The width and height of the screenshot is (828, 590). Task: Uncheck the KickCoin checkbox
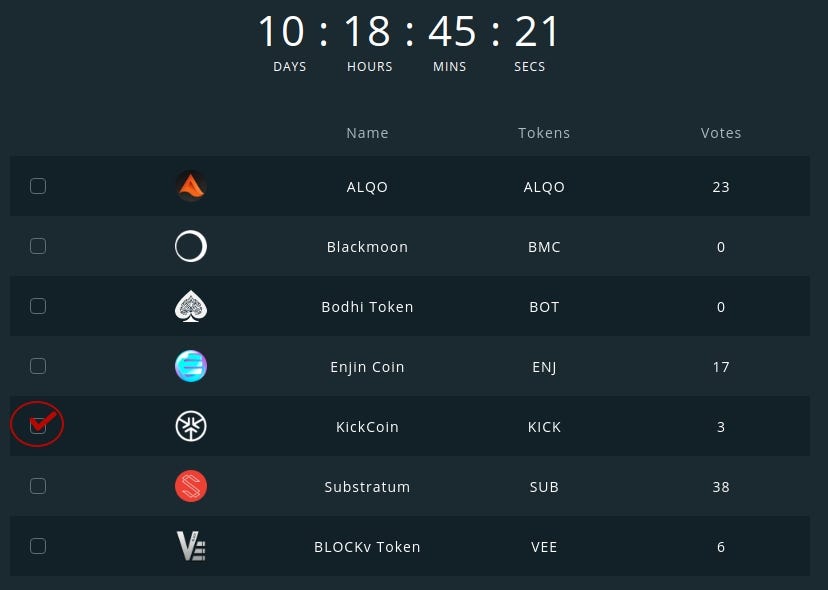pyautogui.click(x=38, y=426)
